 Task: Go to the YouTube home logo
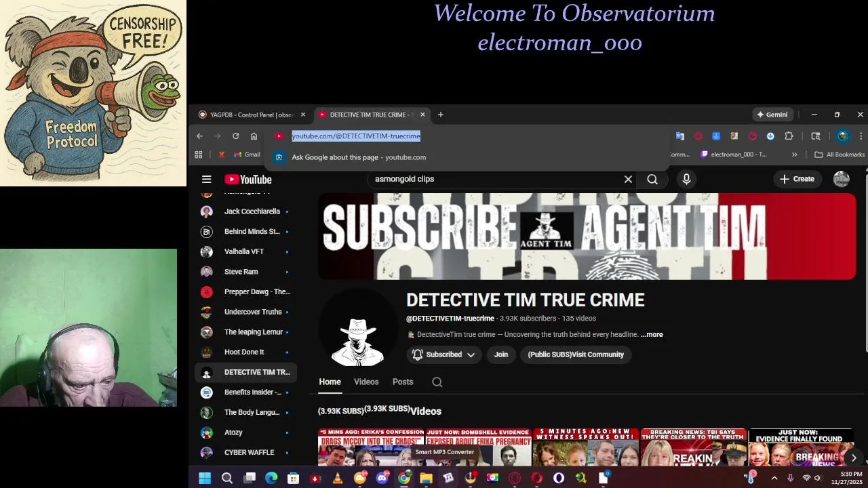pyautogui.click(x=248, y=180)
